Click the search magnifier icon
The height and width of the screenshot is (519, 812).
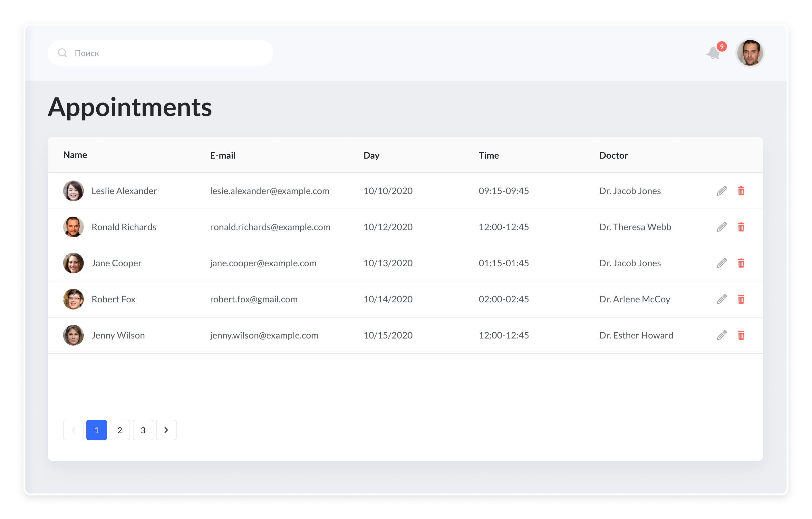63,53
